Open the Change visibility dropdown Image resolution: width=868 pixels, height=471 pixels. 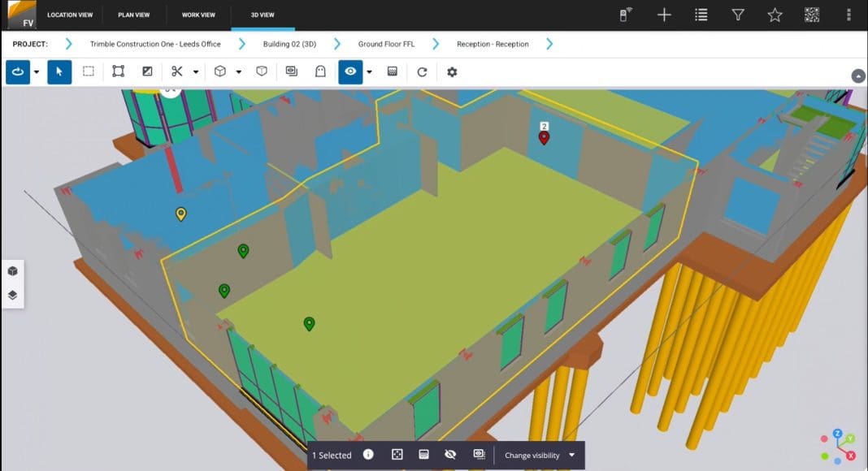pos(540,455)
